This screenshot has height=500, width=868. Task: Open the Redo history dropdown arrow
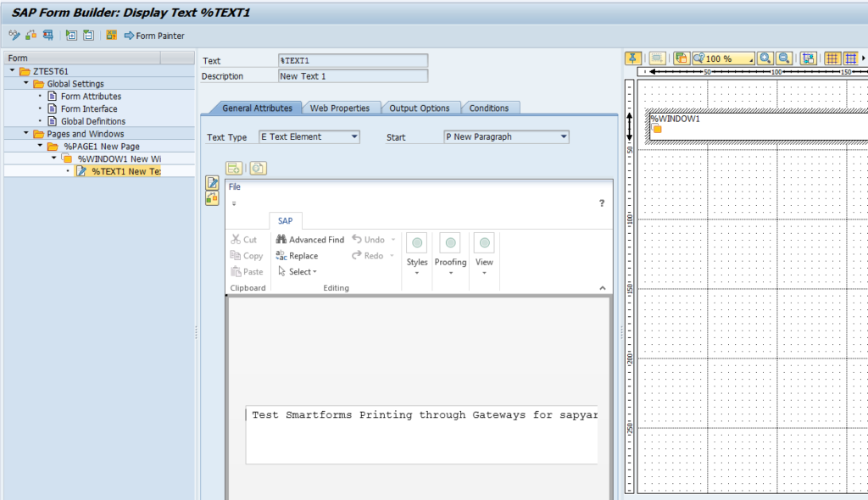point(392,256)
